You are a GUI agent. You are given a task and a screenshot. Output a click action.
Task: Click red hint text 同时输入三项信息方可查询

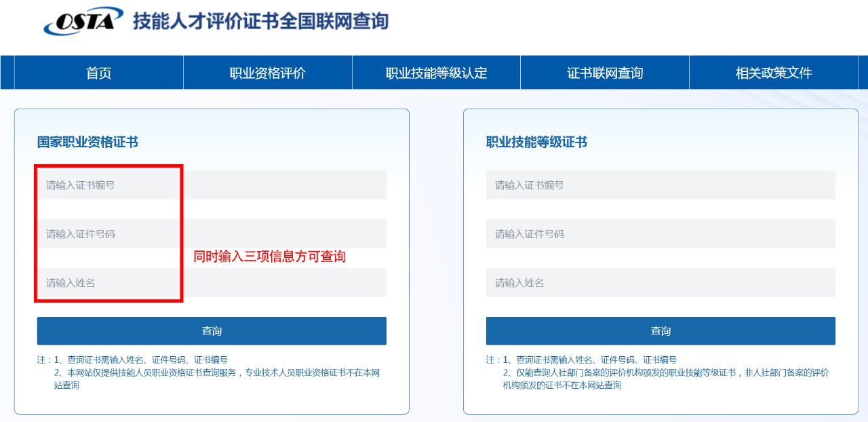(269, 256)
